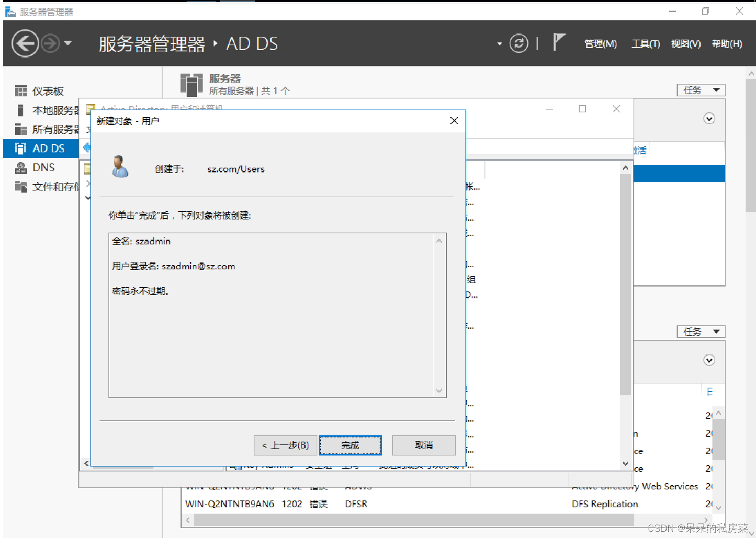Click left scroll arrow of AD tree pane

pos(86,463)
